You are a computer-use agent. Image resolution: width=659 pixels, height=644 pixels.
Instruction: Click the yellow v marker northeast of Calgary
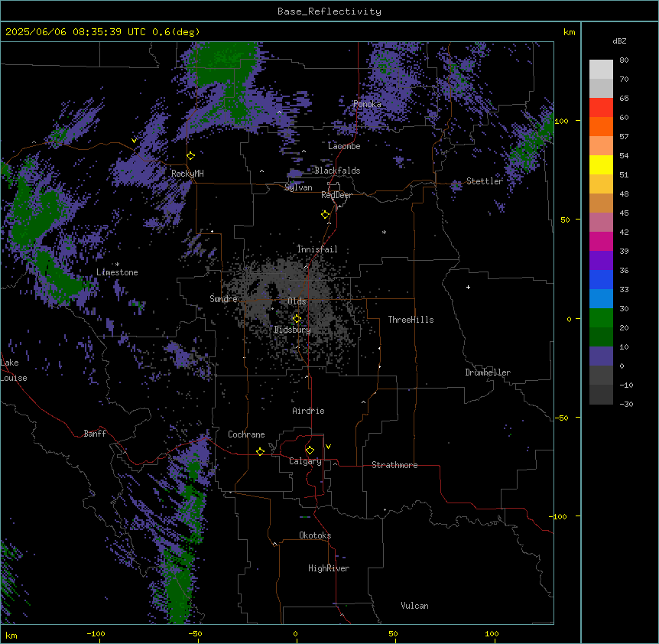[x=328, y=447]
